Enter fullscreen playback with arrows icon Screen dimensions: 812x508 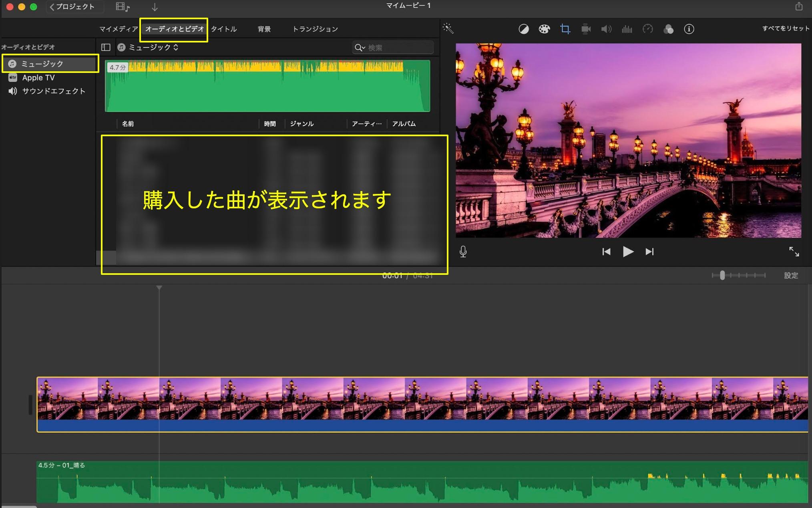point(794,252)
